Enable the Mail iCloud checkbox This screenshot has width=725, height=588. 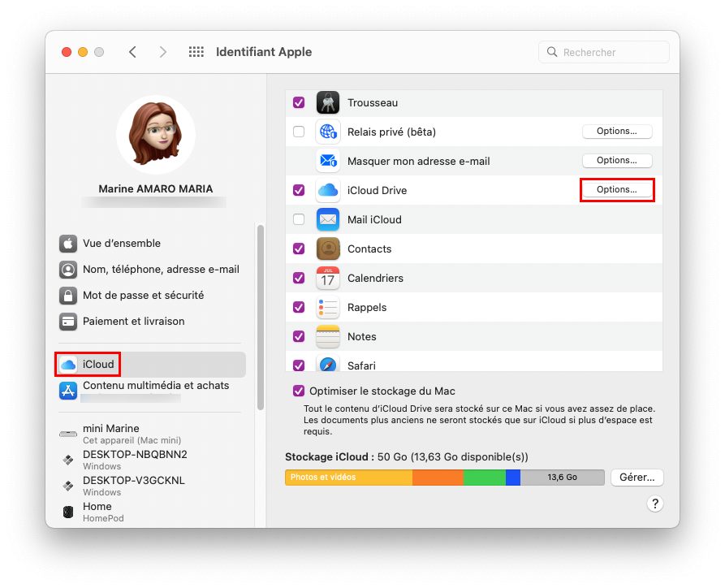299,219
